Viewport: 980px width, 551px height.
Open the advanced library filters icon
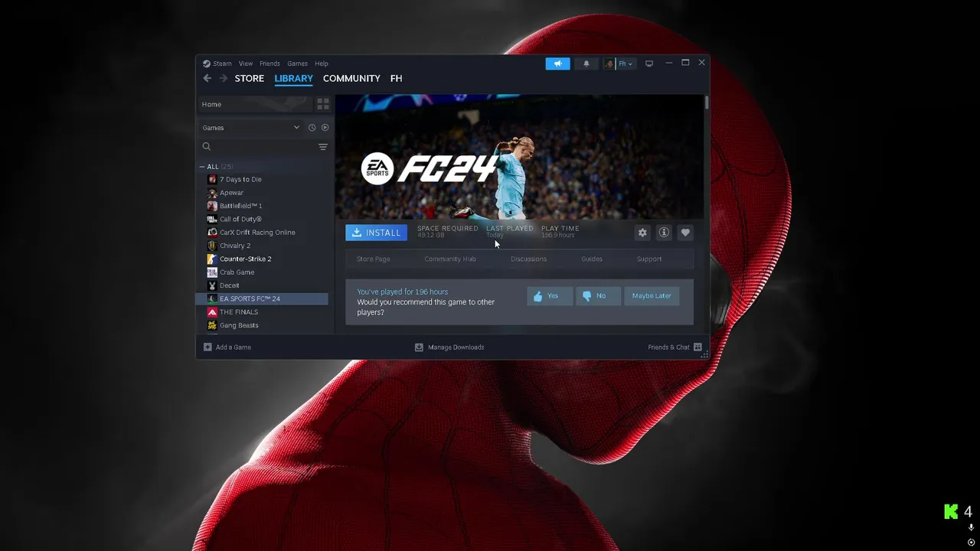tap(323, 147)
